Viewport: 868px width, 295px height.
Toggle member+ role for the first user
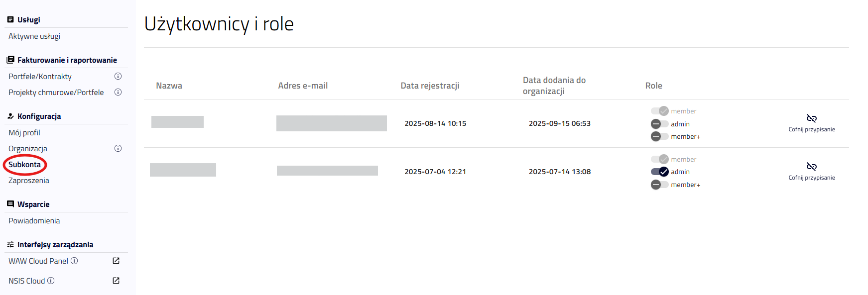click(x=659, y=136)
